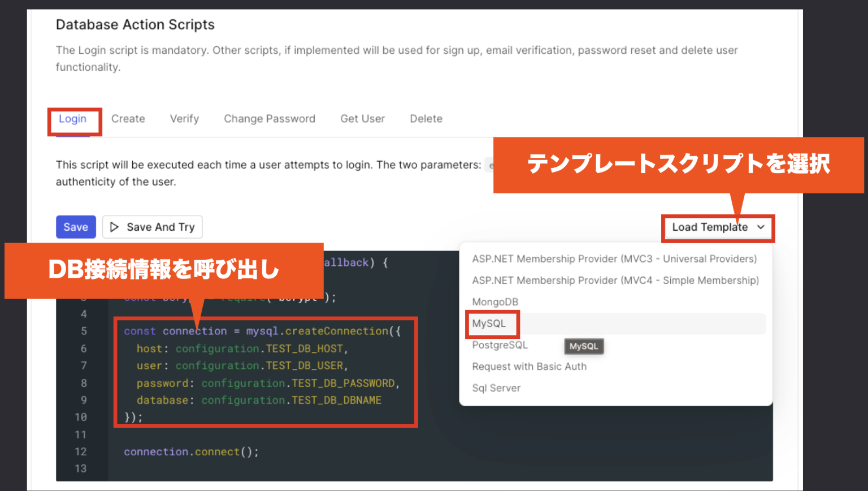Switch to the Create script tab

pos(128,118)
